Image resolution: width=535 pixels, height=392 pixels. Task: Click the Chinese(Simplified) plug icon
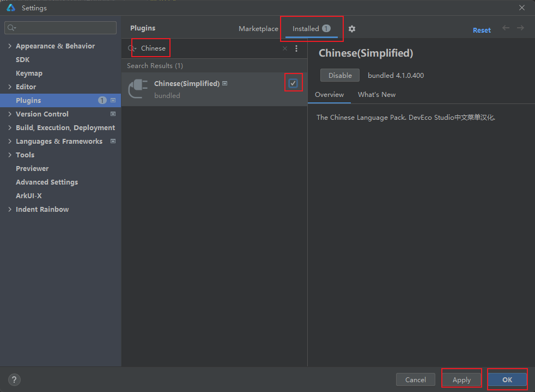pos(138,89)
